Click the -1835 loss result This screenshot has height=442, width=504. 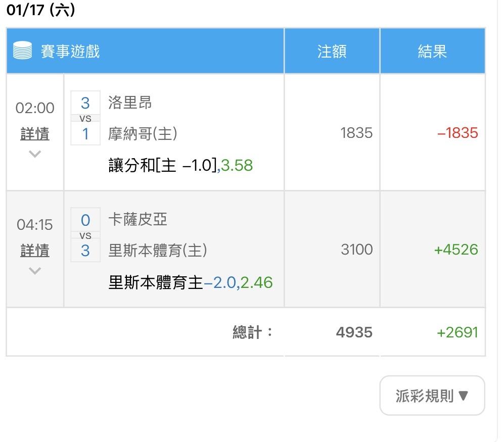pyautogui.click(x=457, y=133)
